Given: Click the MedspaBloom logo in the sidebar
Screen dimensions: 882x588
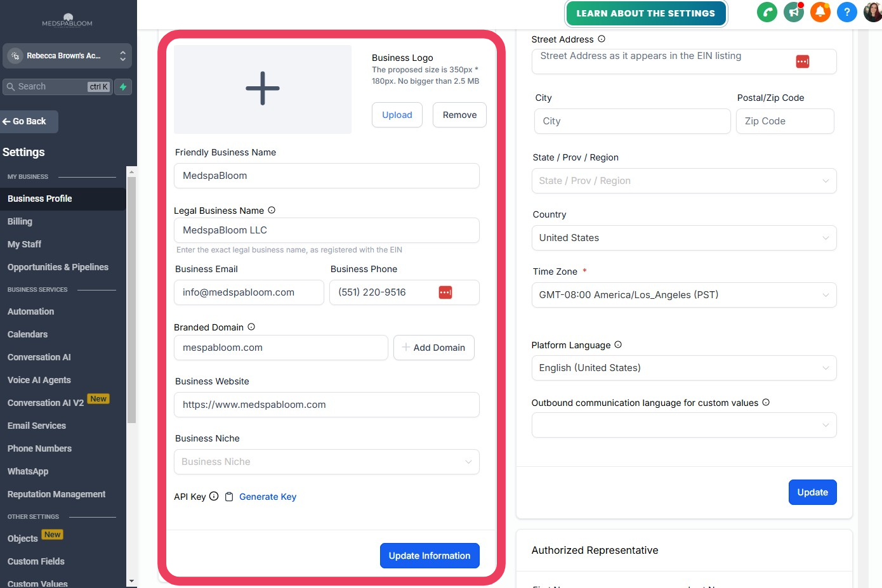Looking at the screenshot, I should 67,20.
